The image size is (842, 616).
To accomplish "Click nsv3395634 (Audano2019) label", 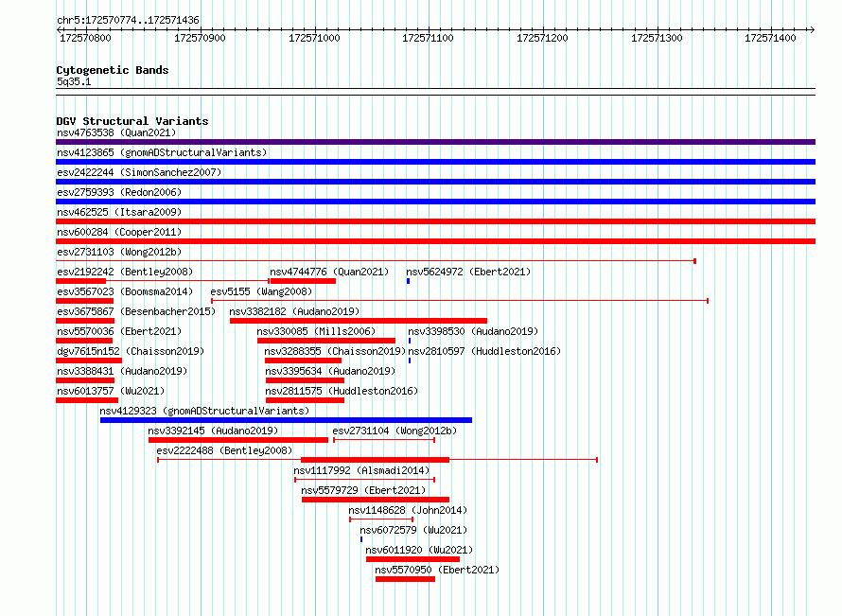I will coord(330,371).
